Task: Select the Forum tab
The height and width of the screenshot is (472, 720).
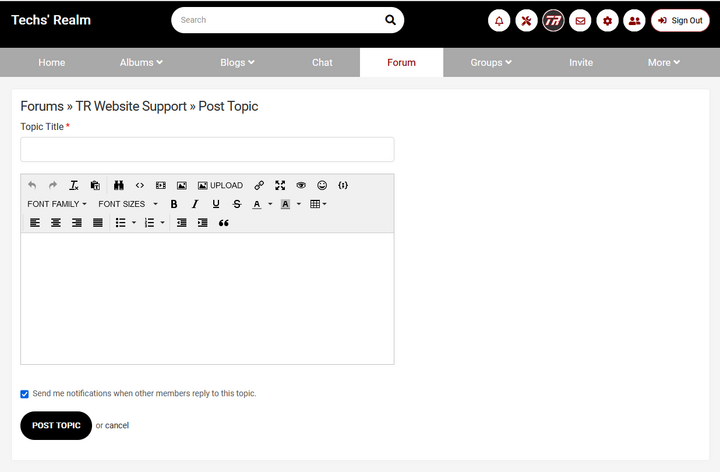Action: click(x=401, y=62)
